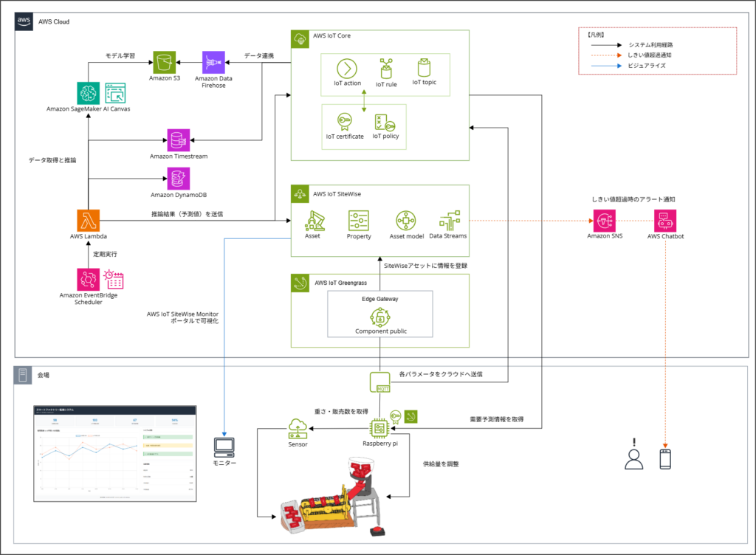
Task: Click the smartphone icon beside the user
Action: [x=666, y=458]
